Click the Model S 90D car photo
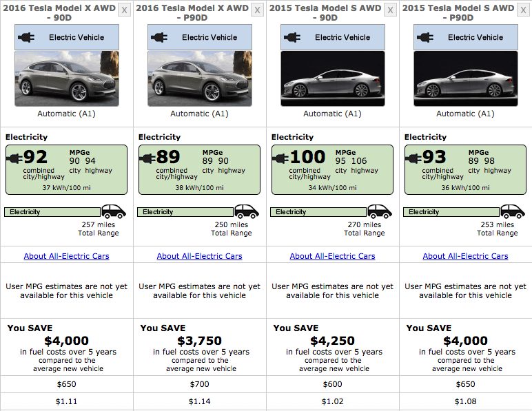Screen dimensions: 532x411 tap(332, 78)
